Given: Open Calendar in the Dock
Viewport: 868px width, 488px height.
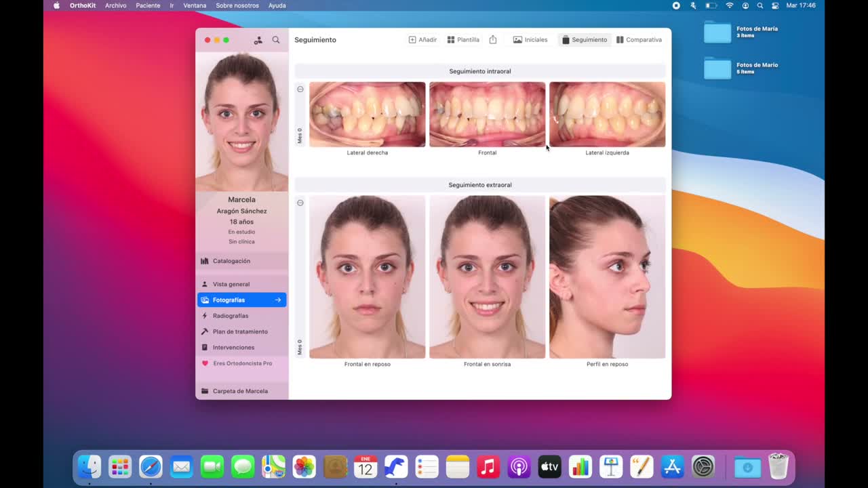Looking at the screenshot, I should [366, 466].
